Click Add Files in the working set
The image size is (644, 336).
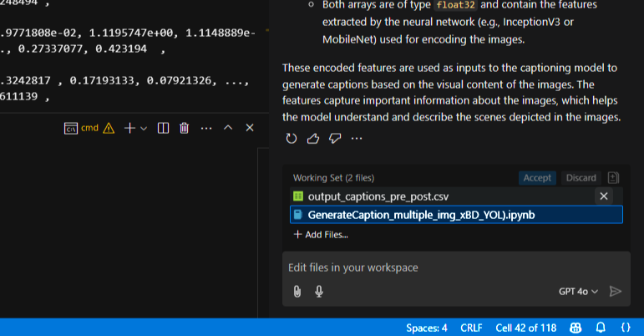coord(321,235)
